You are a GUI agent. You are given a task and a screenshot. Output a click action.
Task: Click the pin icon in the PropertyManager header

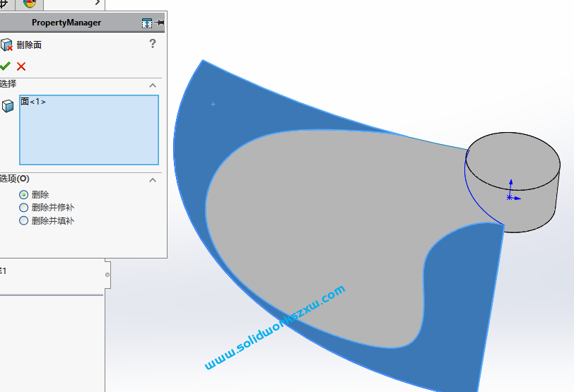[x=160, y=23]
